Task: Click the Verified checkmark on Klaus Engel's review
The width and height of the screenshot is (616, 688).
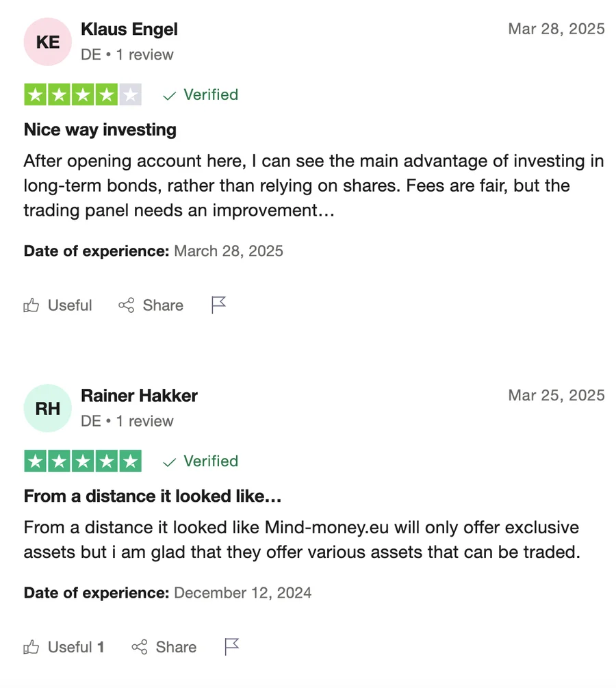Action: (169, 96)
